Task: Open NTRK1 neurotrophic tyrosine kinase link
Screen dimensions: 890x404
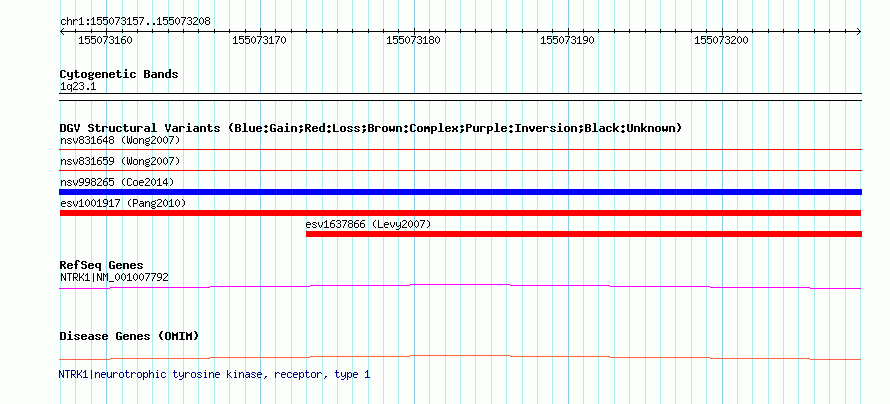Action: [214, 374]
